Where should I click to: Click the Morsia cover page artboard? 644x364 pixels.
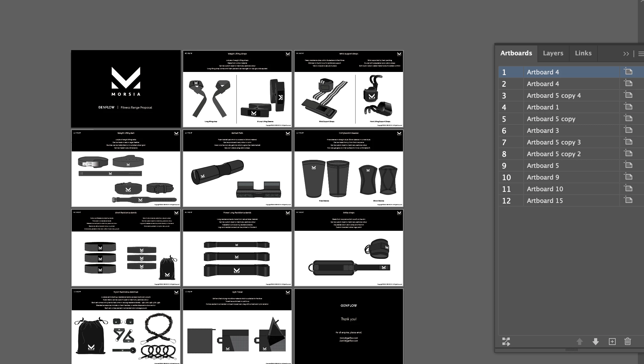(126, 89)
